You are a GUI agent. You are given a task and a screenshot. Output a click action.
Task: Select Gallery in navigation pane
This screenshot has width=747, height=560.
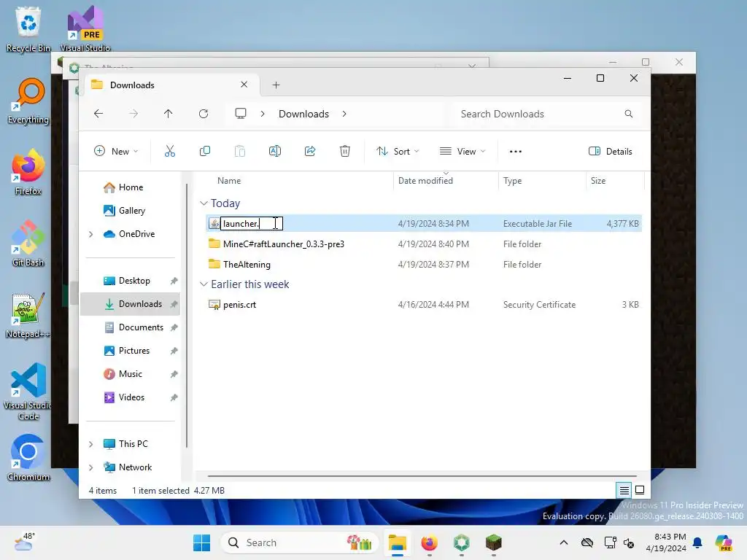click(x=131, y=211)
